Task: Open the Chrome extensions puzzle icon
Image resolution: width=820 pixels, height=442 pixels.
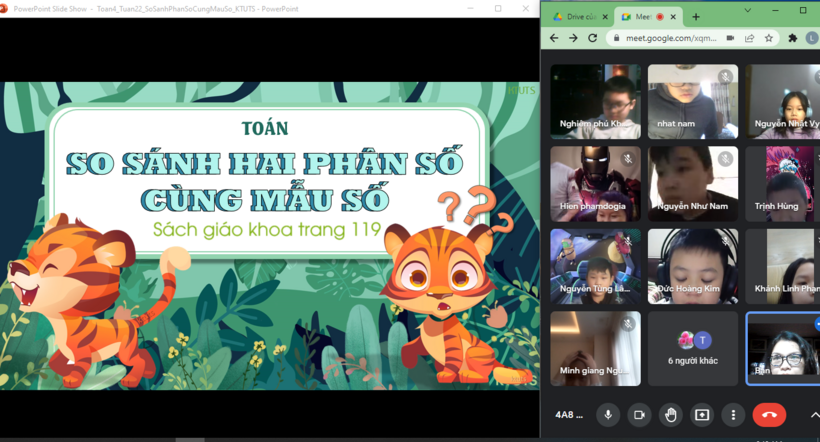Action: coord(793,38)
